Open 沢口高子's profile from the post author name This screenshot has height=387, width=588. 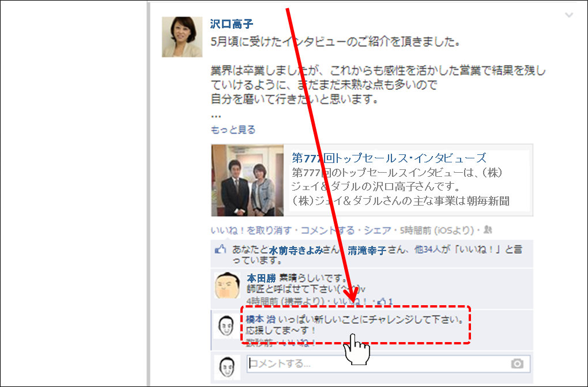(231, 24)
